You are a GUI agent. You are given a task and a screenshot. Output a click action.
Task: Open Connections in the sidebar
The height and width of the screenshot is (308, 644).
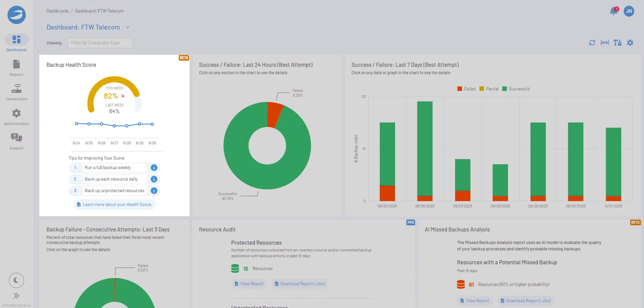(16, 92)
